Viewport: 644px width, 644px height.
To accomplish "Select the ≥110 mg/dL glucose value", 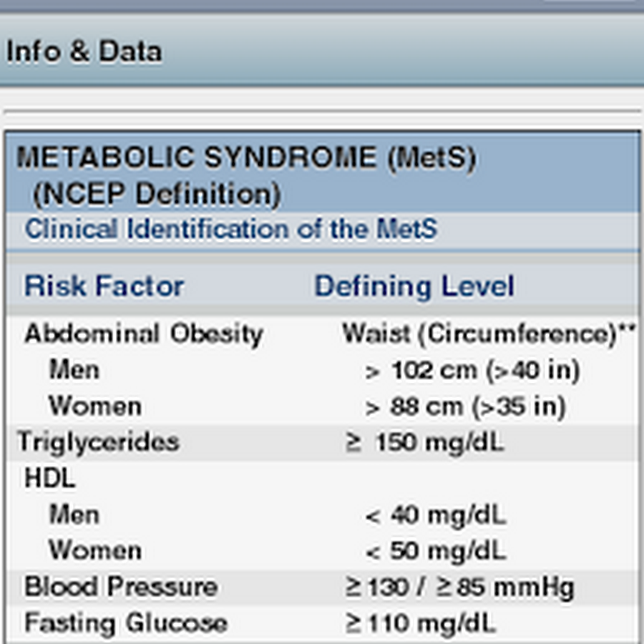I will (x=420, y=623).
